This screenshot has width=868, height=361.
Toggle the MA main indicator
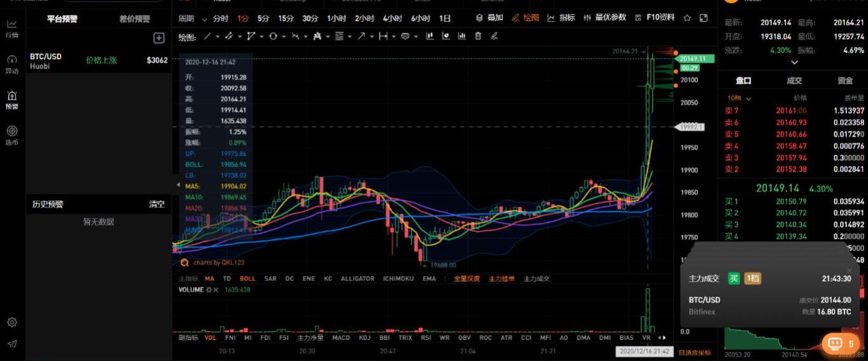209,278
